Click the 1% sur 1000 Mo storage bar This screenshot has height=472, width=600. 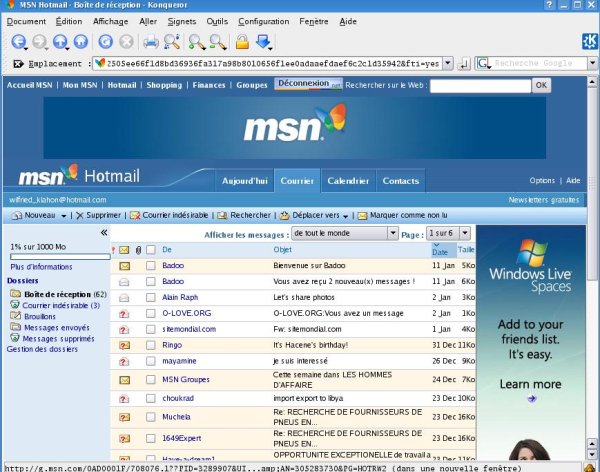pos(60,256)
